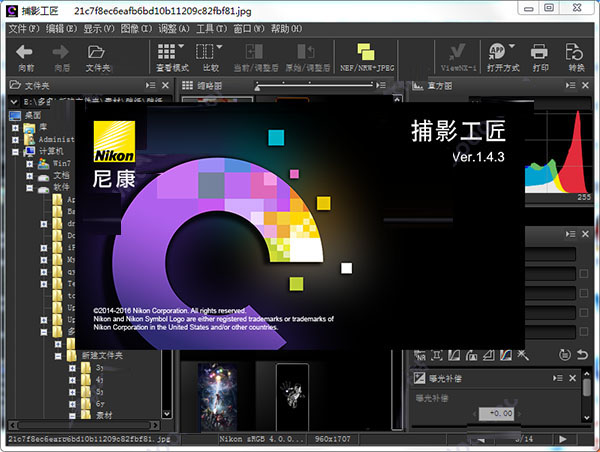The width and height of the screenshot is (600, 452).
Task: Click the thumbnail size slider
Action: (x=314, y=85)
